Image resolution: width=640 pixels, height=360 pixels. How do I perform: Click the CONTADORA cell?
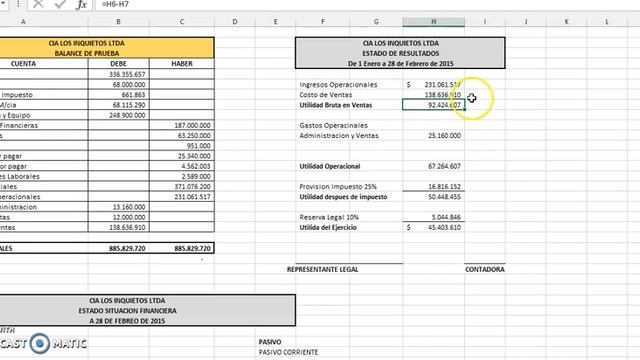[x=485, y=269]
